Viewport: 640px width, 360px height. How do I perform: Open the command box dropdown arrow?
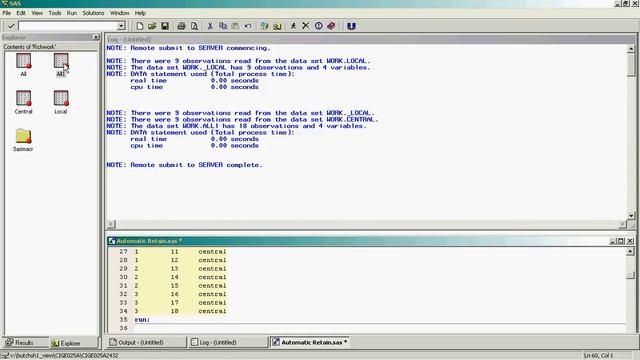[x=121, y=26]
